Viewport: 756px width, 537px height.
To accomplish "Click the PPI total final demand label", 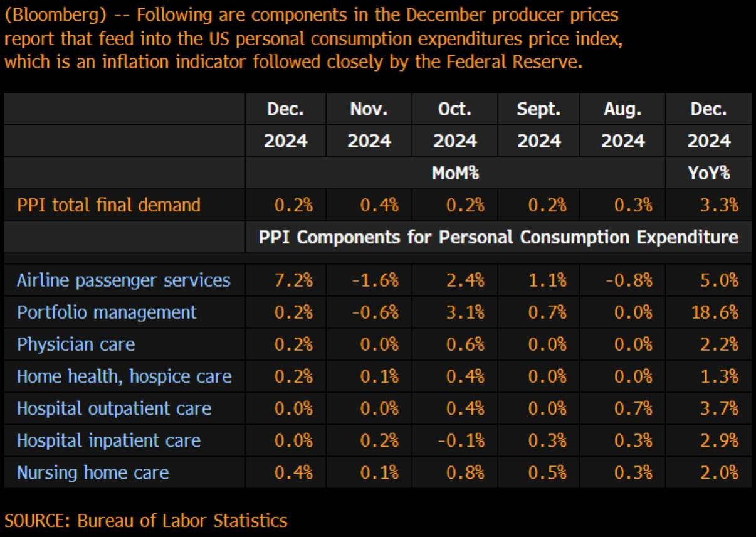I will [109, 205].
